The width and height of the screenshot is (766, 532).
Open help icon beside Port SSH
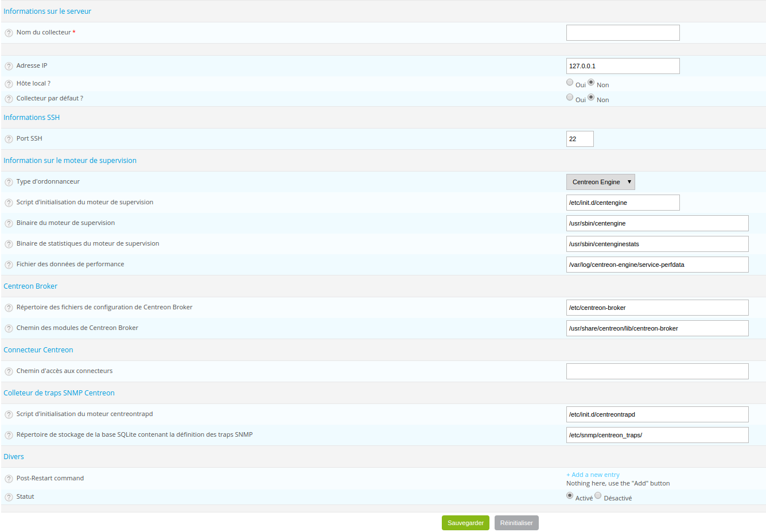point(9,139)
